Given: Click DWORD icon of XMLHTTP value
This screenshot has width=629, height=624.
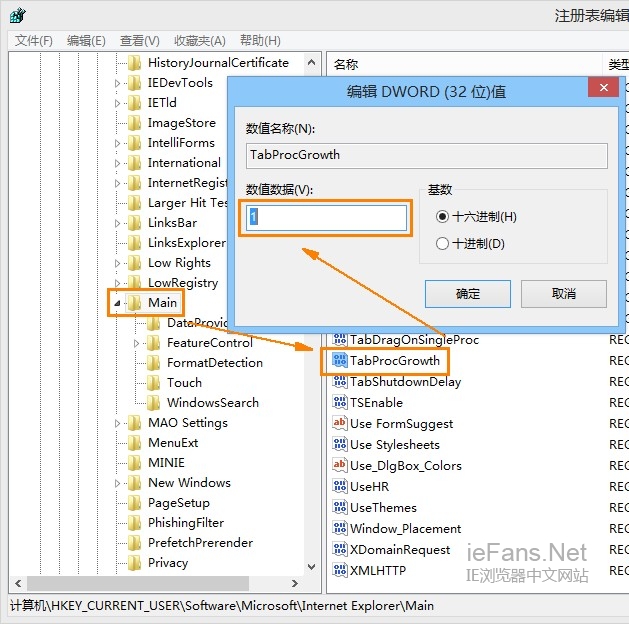Looking at the screenshot, I should tap(339, 570).
